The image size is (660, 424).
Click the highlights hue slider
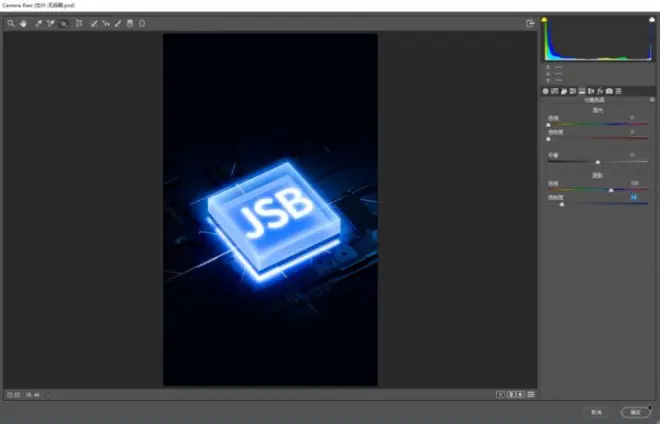tap(598, 124)
